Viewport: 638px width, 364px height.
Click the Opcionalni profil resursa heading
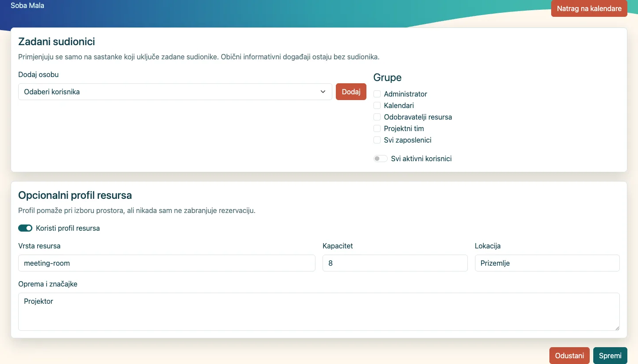[75, 195]
